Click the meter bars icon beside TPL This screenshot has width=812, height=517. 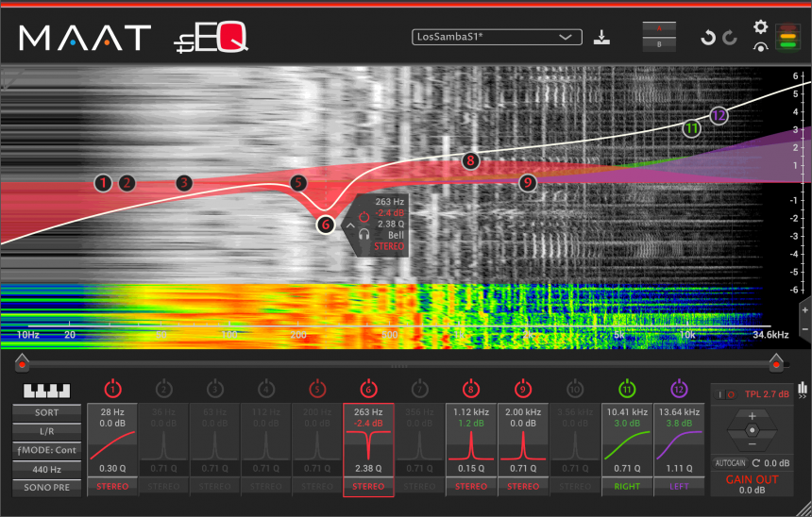tap(803, 388)
